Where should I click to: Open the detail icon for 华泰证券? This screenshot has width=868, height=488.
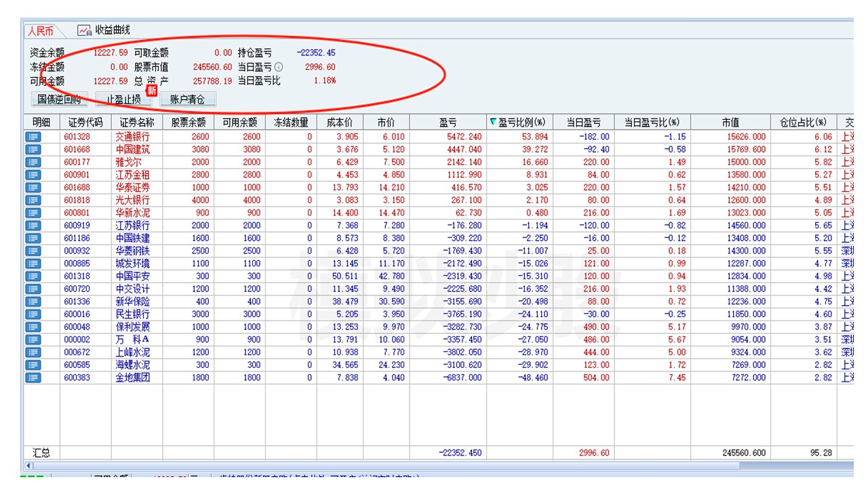click(x=33, y=188)
